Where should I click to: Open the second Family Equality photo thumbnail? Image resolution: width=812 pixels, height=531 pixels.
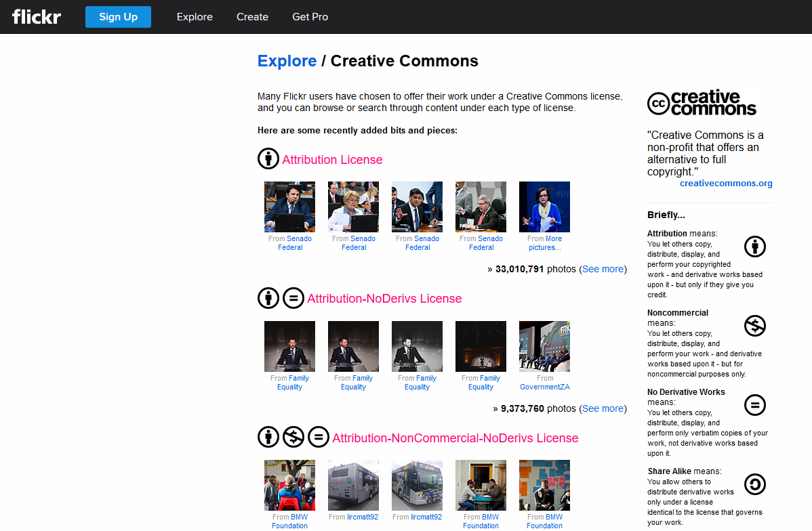[x=353, y=346]
